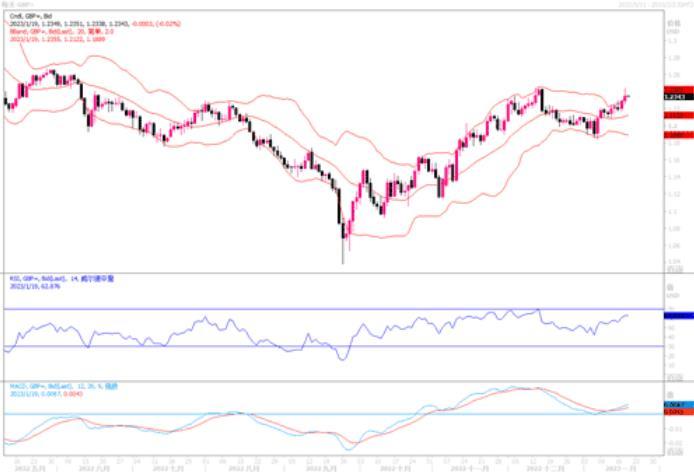This screenshot has height=472, width=694.
Task: Select the topmost red Bollinger value tag on price axis
Action: coord(676,90)
